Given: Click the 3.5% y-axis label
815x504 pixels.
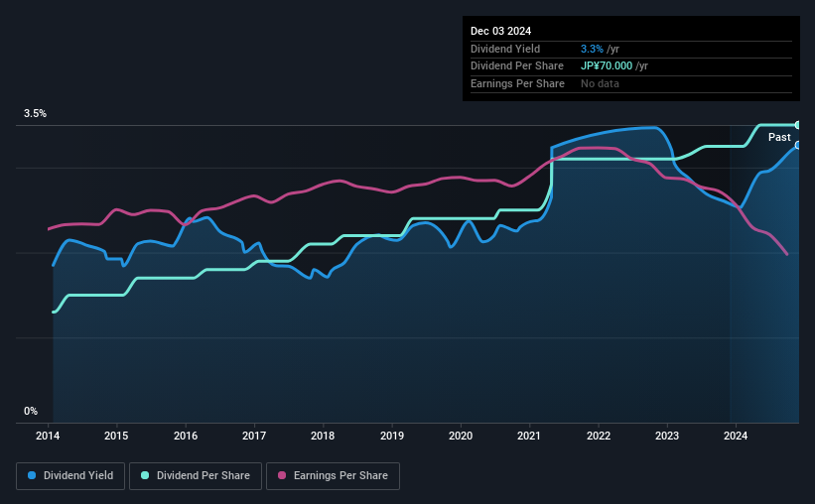Looking at the screenshot, I should [35, 113].
